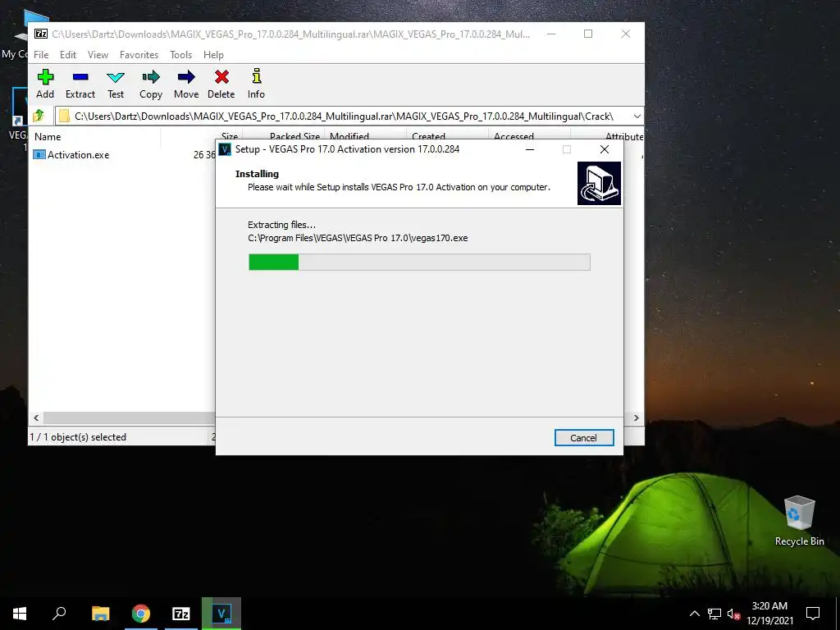This screenshot has height=630, width=840.
Task: Minimize the VEGAS Pro Setup dialog
Action: (530, 149)
